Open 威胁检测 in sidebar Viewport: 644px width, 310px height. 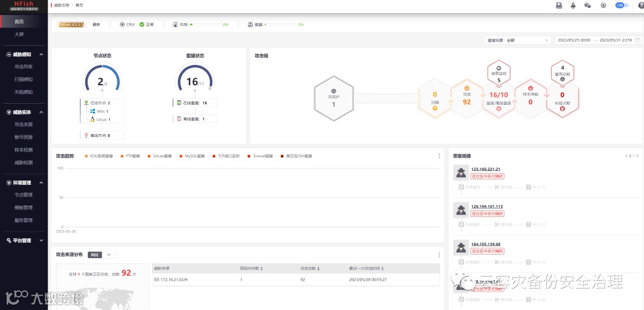pos(23,163)
